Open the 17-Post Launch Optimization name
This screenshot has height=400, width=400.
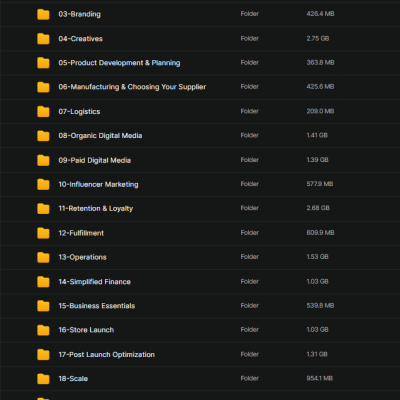click(107, 355)
